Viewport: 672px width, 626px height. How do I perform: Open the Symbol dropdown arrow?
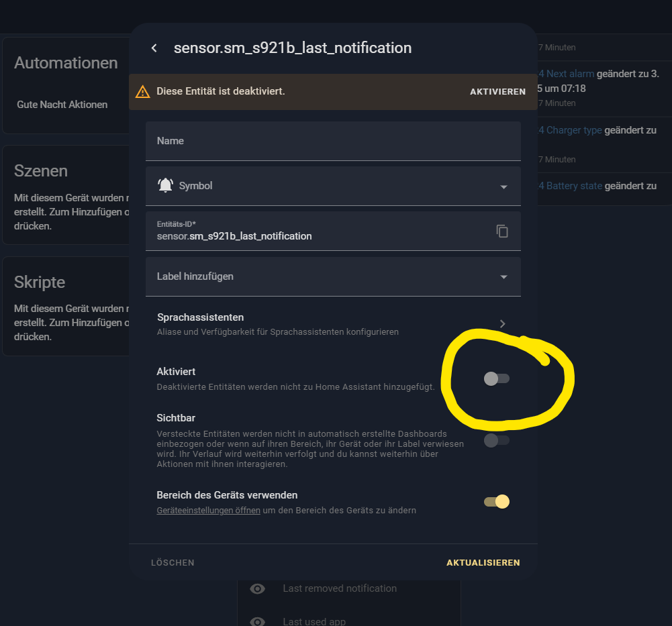pos(504,187)
